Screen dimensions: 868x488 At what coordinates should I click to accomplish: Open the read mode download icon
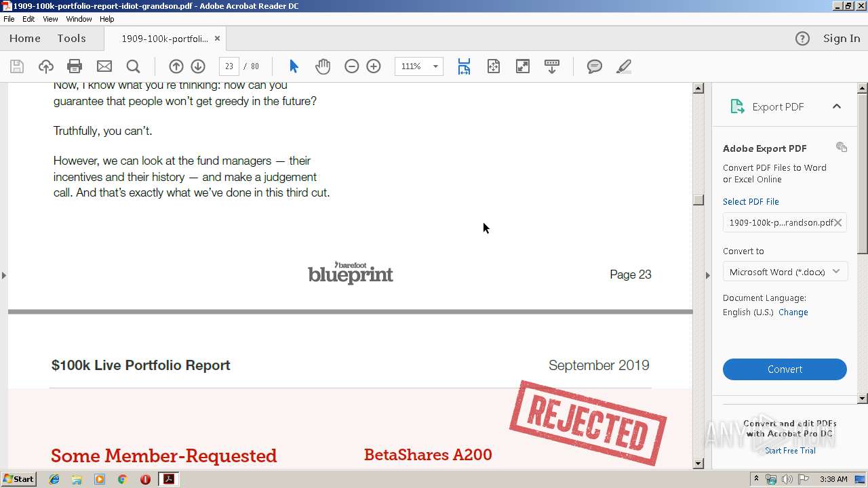[x=552, y=66]
